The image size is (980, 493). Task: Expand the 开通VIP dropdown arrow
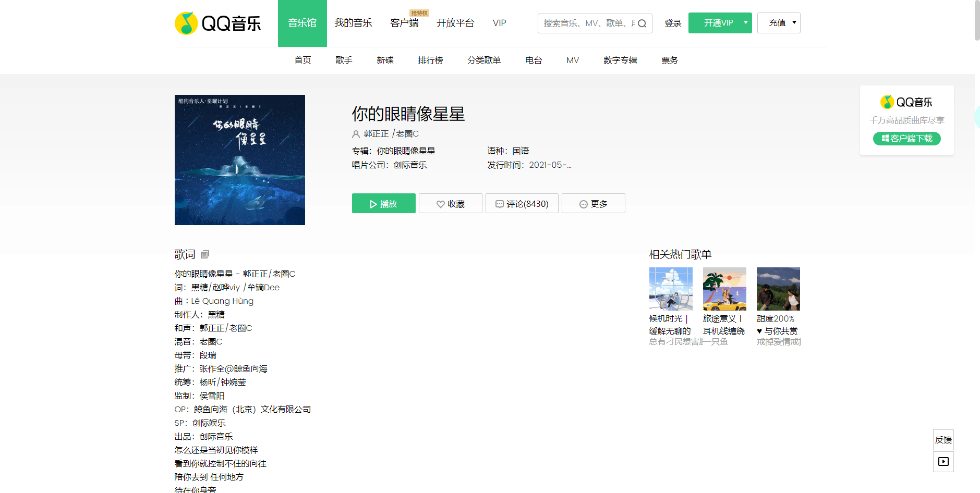coord(745,23)
